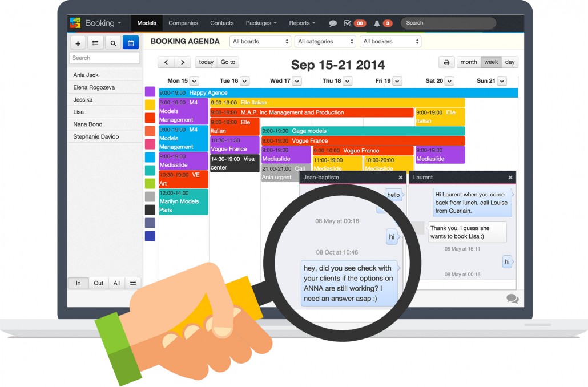Open the All categories dropdown
This screenshot has width=588, height=387.
click(x=326, y=42)
